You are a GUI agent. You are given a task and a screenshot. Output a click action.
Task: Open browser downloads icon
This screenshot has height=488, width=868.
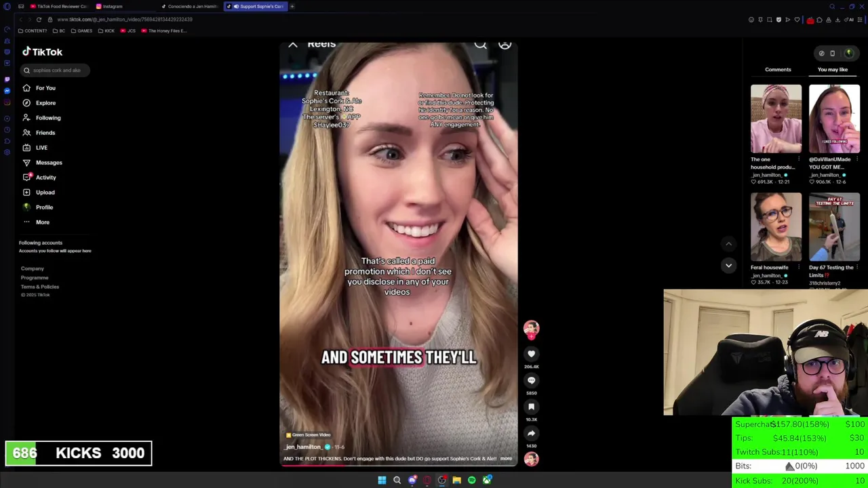coord(837,20)
